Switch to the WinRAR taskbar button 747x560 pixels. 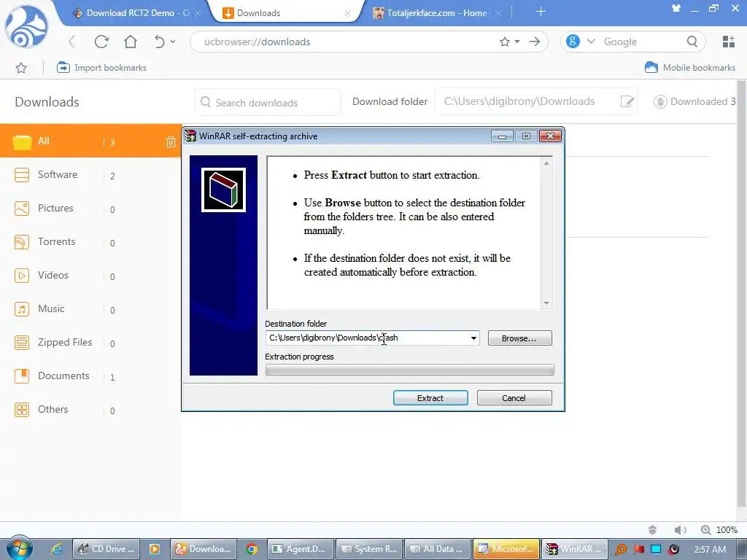tap(576, 549)
